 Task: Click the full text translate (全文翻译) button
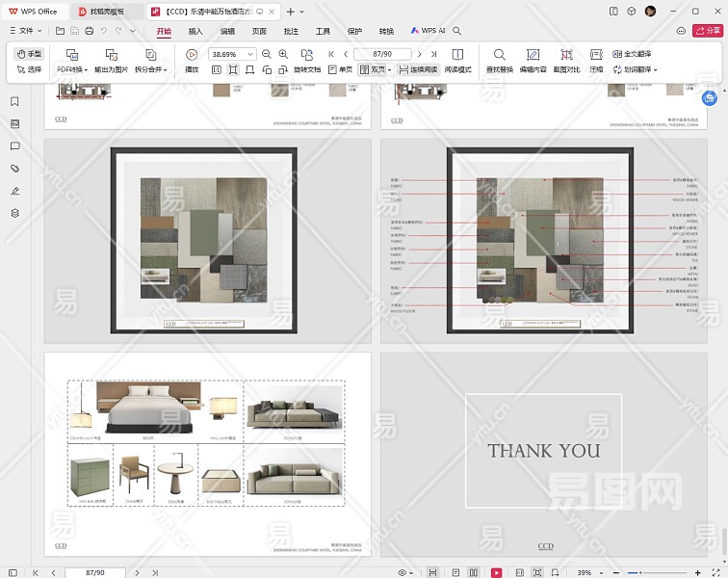coord(632,54)
